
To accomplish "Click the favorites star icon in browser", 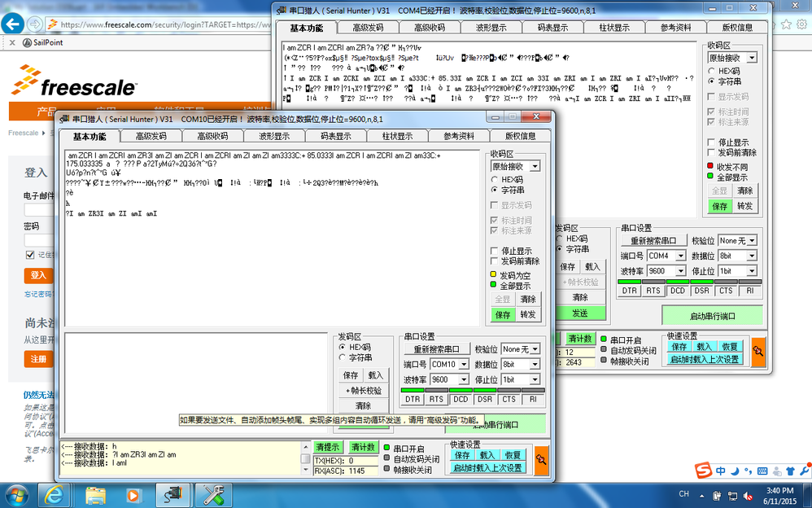I will pyautogui.click(x=786, y=24).
